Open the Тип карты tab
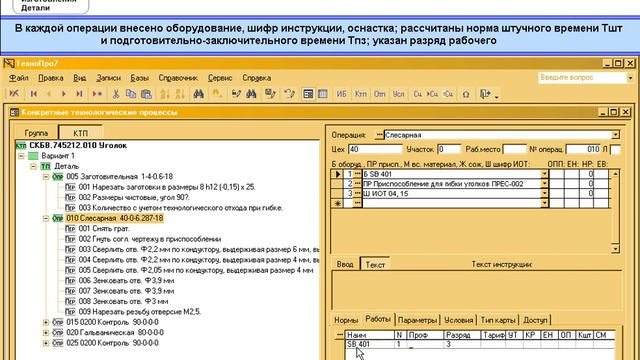This screenshot has height=360, width=640. [x=498, y=320]
